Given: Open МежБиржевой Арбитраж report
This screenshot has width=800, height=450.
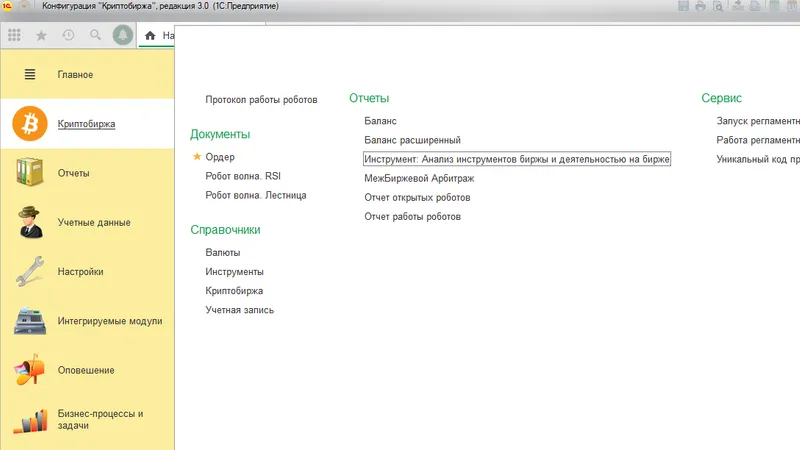Looking at the screenshot, I should pos(419,179).
